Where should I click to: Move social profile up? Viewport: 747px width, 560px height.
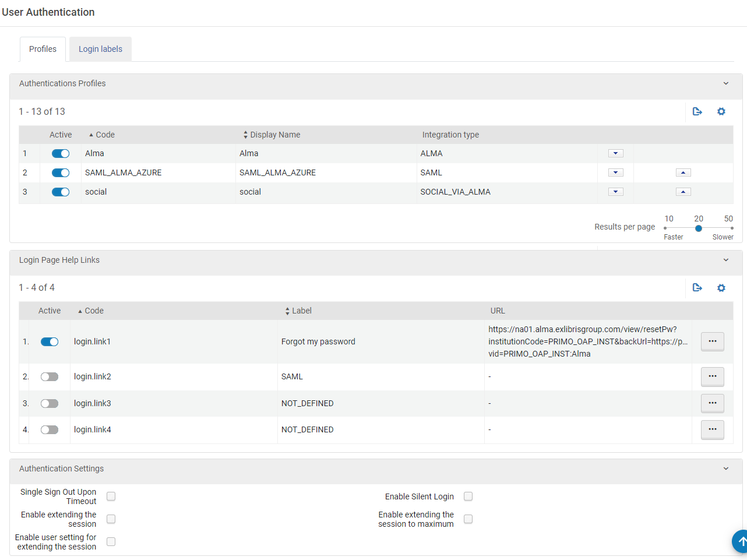[x=683, y=192]
